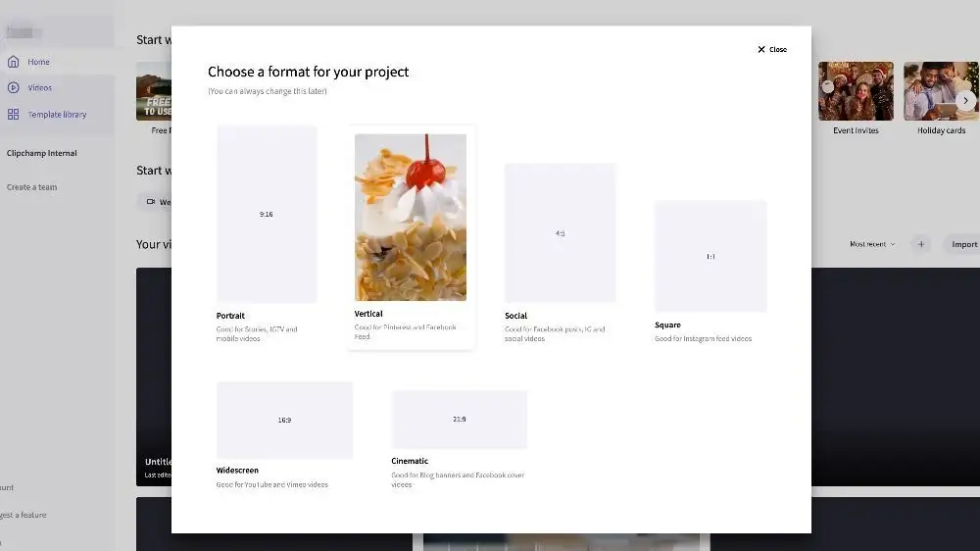Select the Social 4:5 format

[560, 233]
